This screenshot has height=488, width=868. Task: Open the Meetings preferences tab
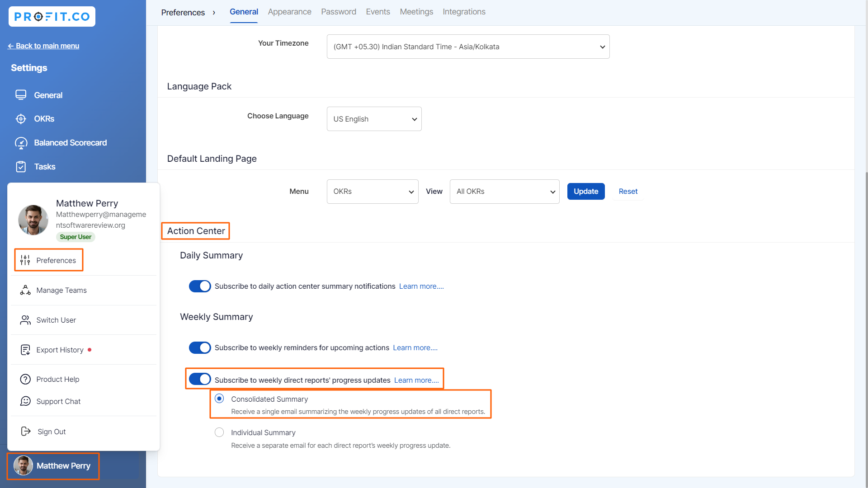pos(416,12)
